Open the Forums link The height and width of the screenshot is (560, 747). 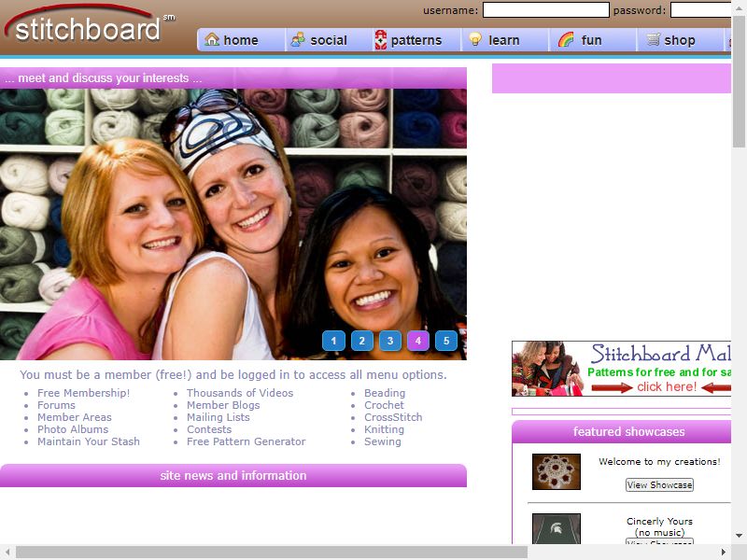pos(56,405)
